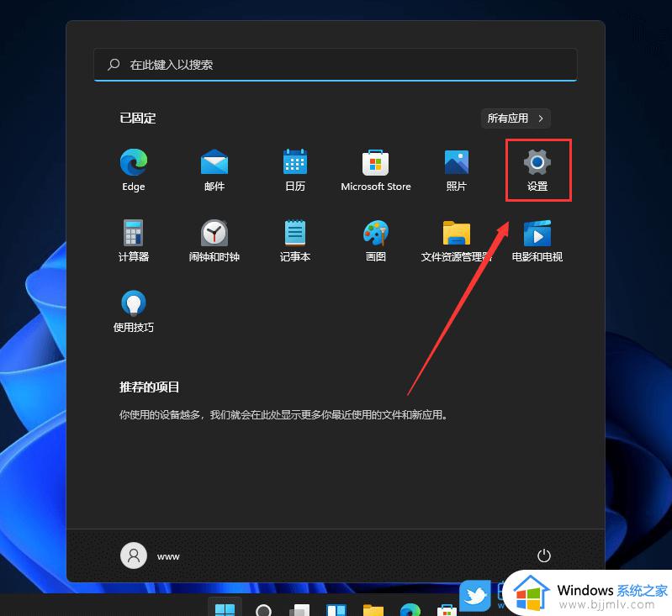Open the 记事本 notepad app
The width and height of the screenshot is (672, 616).
tap(295, 240)
